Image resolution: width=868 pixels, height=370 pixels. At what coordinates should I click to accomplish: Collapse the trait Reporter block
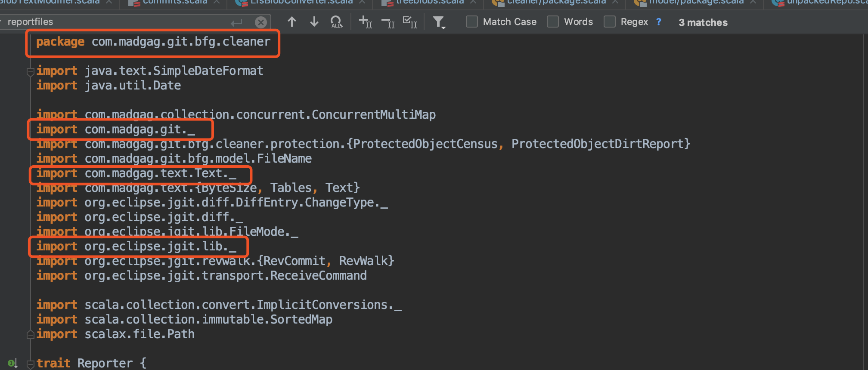point(31,364)
